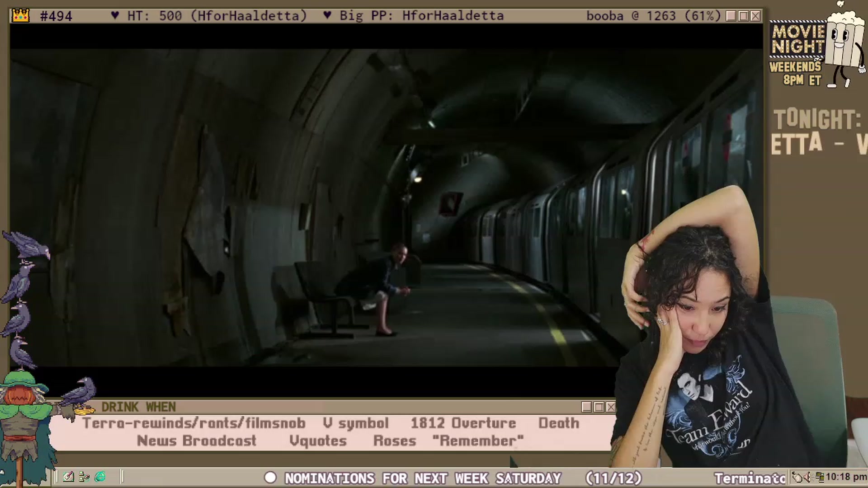Click the popcorn mascot icon
The height and width of the screenshot is (488, 868).
[x=845, y=45]
